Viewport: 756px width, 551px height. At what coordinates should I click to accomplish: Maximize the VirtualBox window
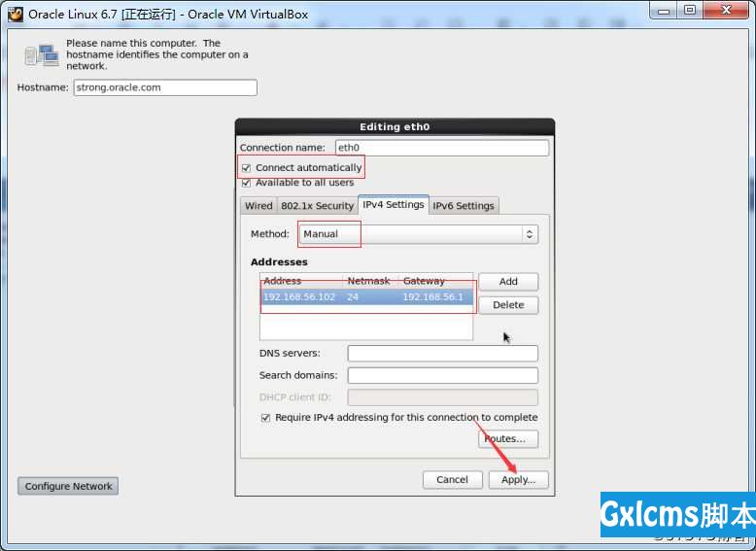(x=691, y=11)
